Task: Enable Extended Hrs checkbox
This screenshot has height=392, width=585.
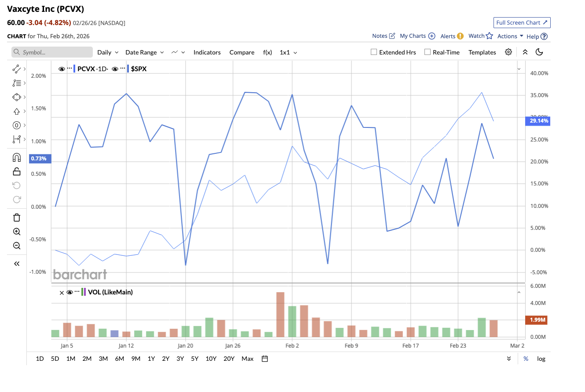Action: click(374, 52)
